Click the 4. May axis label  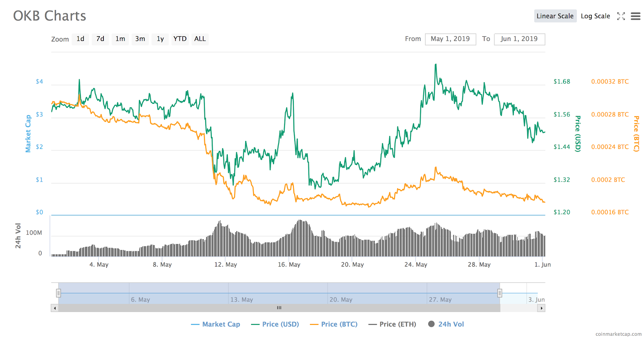click(99, 265)
